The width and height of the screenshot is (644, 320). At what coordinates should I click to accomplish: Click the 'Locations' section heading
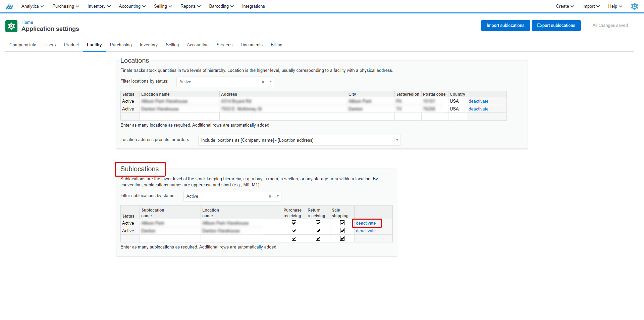click(x=135, y=61)
